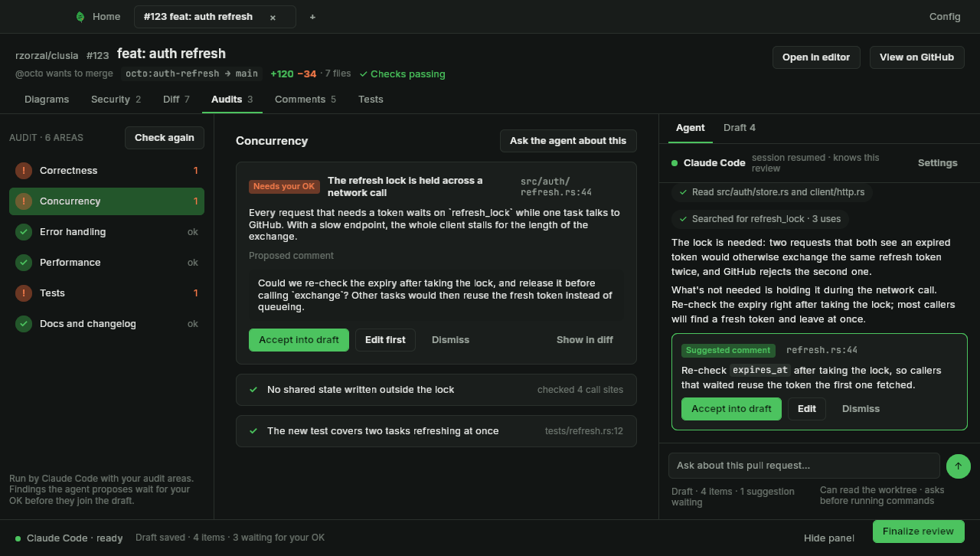Viewport: 980px width, 556px height.
Task: Click the green Claude Code status dot in footer
Action: point(18,538)
